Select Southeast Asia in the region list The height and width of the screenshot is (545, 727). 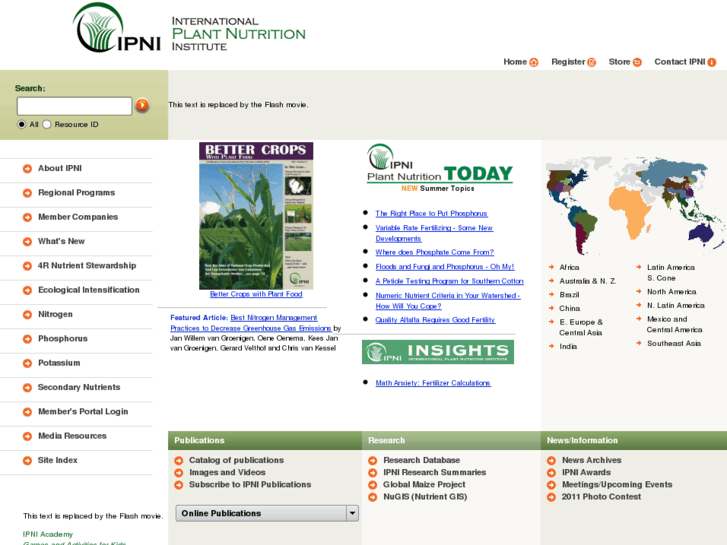[674, 344]
